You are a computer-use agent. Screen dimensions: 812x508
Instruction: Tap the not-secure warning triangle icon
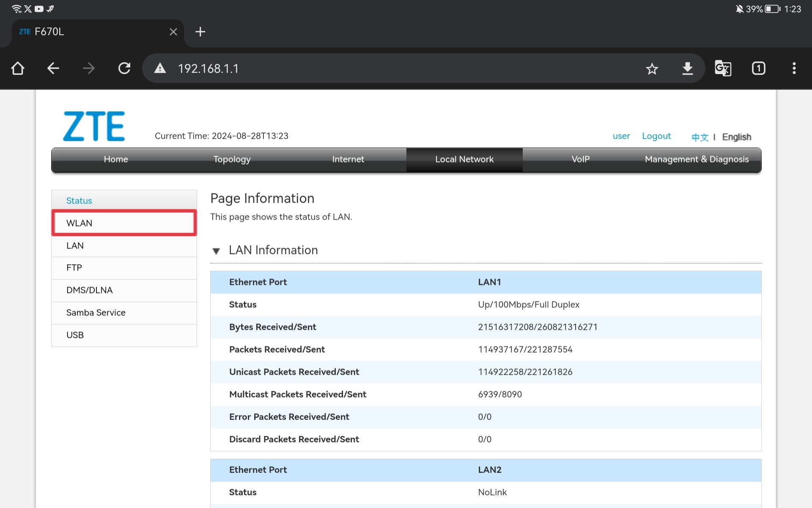pyautogui.click(x=160, y=68)
